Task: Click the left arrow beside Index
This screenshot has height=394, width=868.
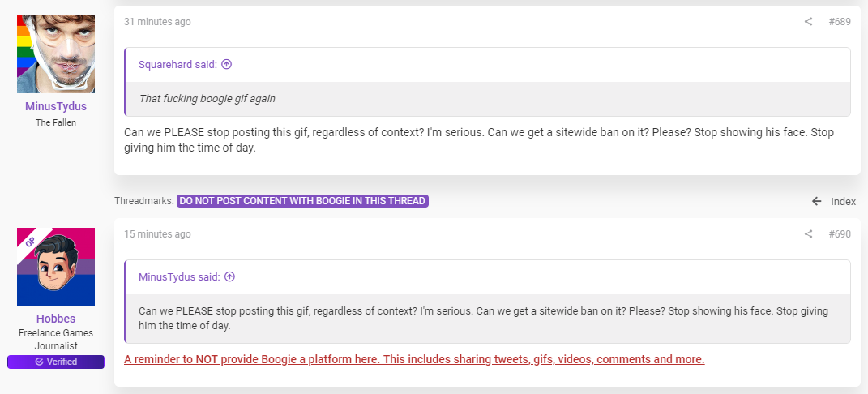Action: pyautogui.click(x=816, y=201)
